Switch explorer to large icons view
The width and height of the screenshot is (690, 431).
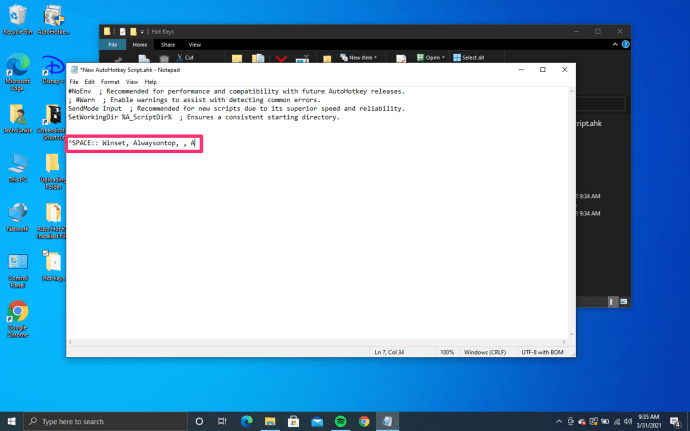tap(624, 302)
